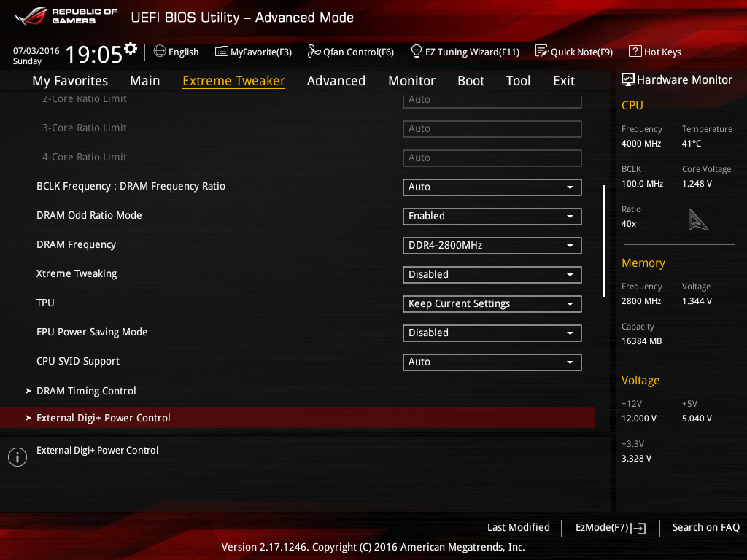Click the BCLK 100.0 MHz value
The image size is (747, 560).
[642, 183]
